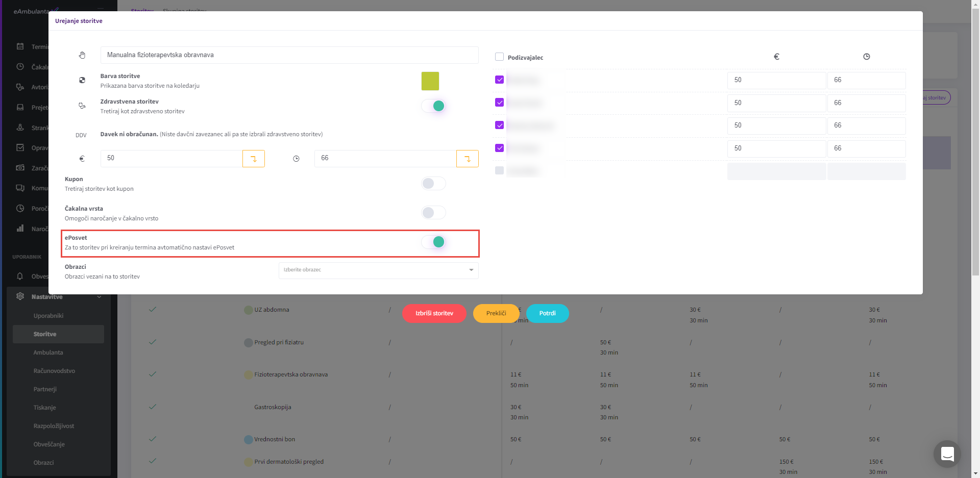The height and width of the screenshot is (478, 980).
Task: Open Ambulanta in the settings submenu
Action: pos(48,353)
